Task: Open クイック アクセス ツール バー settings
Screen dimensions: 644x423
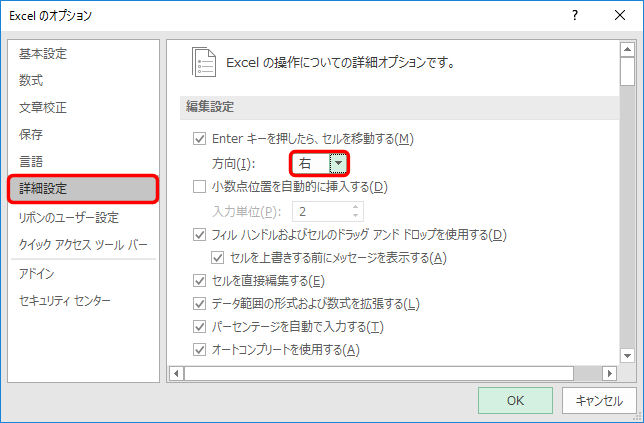Action: coord(83,245)
